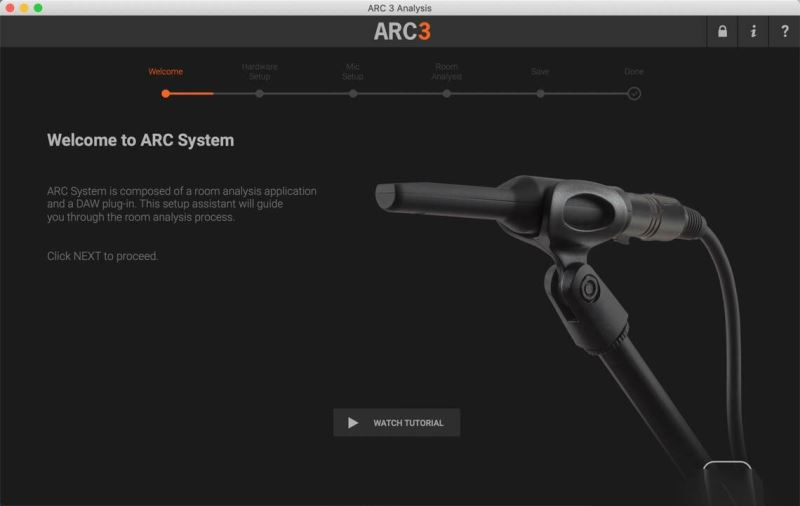Click the Watch Tutorial button

396,422
